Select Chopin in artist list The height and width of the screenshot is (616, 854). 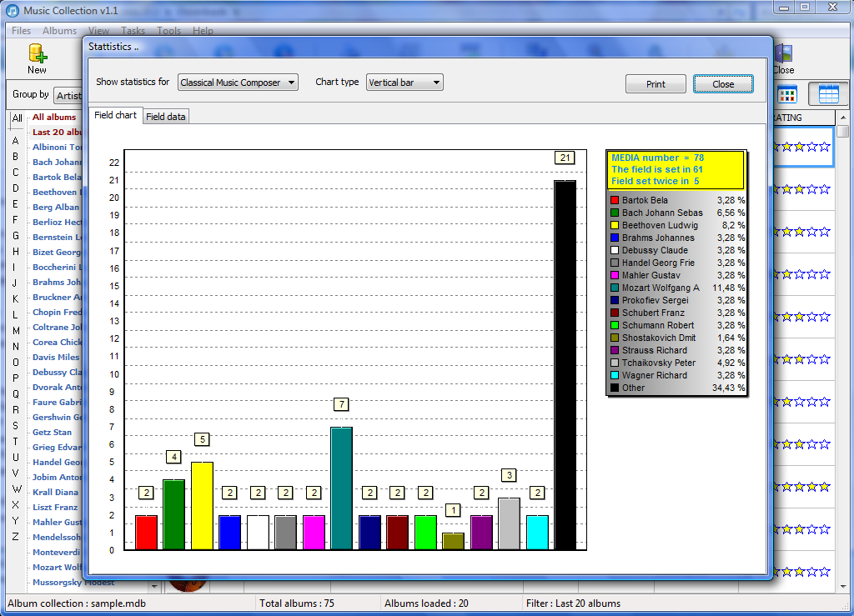[58, 313]
